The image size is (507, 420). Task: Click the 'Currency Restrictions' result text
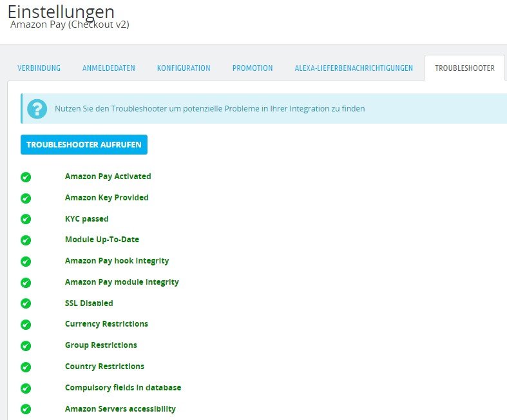(106, 324)
